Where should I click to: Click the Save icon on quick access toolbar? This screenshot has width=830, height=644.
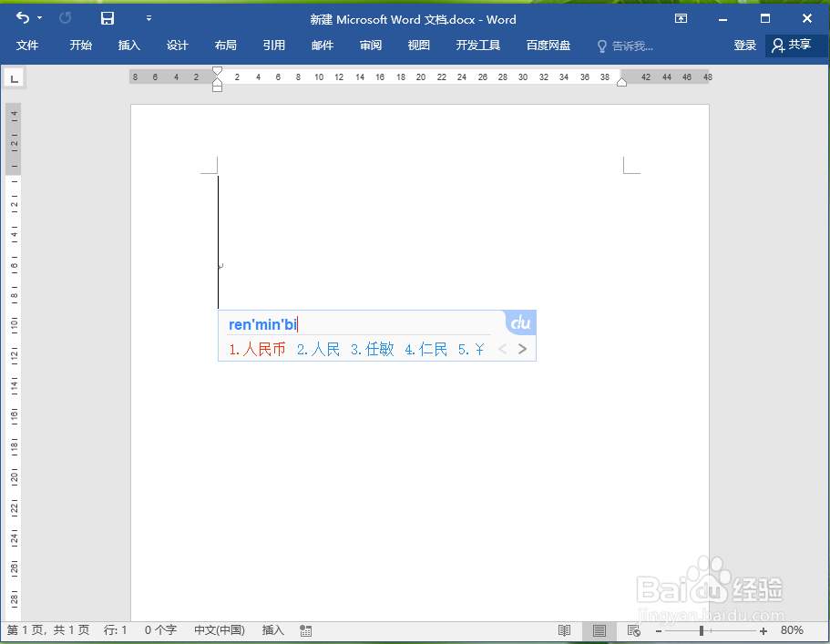[x=108, y=17]
